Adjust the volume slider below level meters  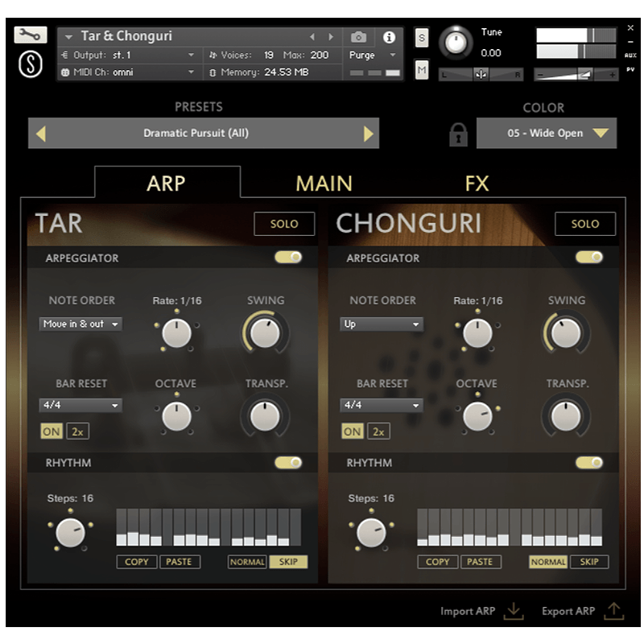click(x=576, y=75)
